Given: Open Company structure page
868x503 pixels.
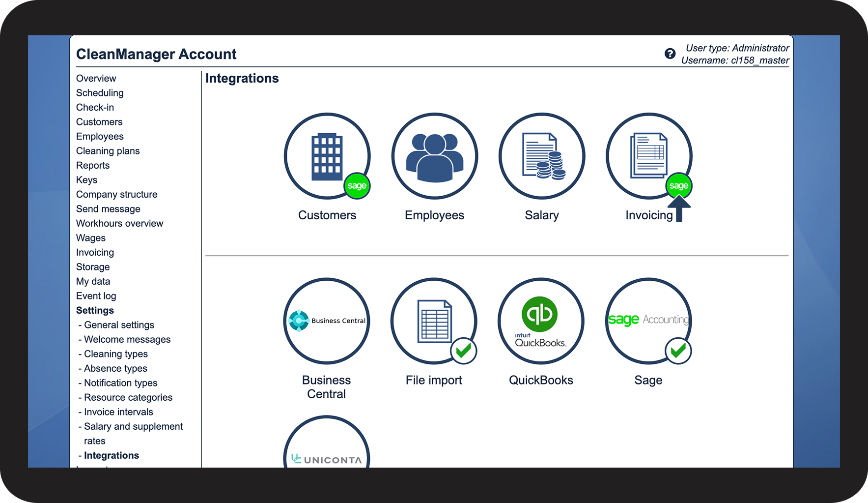Looking at the screenshot, I should [x=117, y=194].
